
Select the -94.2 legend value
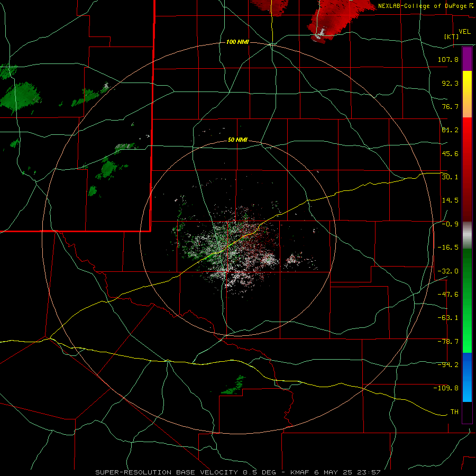pos(448,365)
